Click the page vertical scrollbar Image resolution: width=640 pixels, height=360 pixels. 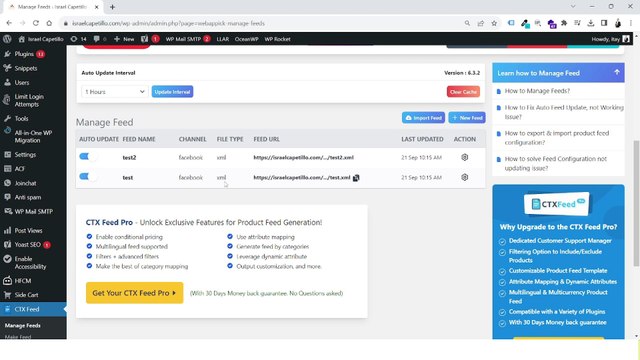coord(636,203)
